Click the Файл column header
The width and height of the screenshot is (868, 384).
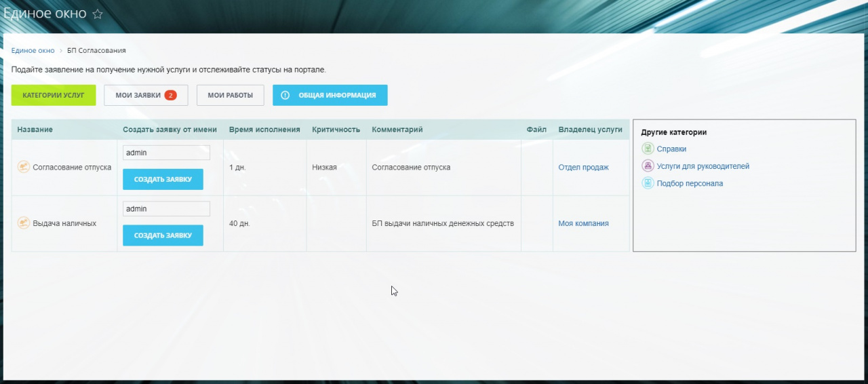pyautogui.click(x=536, y=130)
